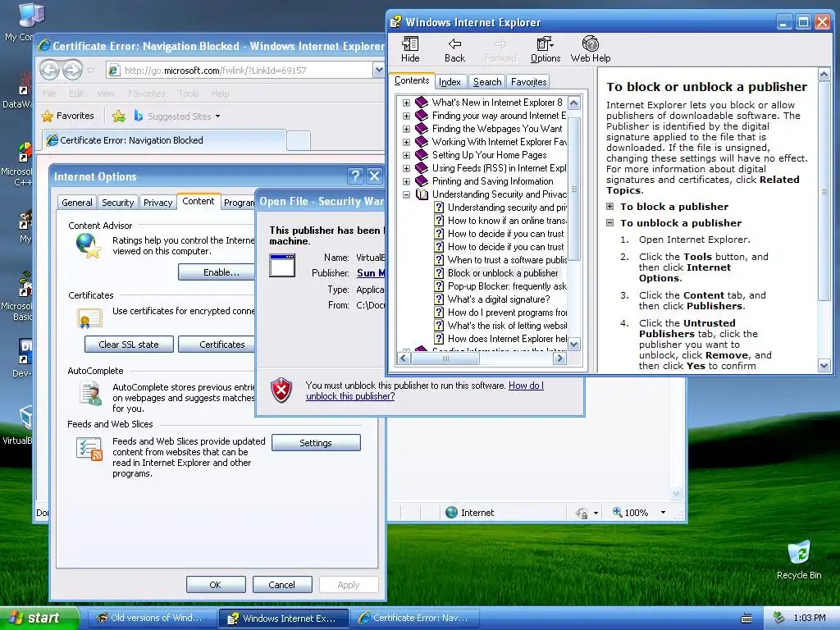Expand the Finding the Webpages You Want node
This screenshot has width=840, height=630.
coord(406,129)
